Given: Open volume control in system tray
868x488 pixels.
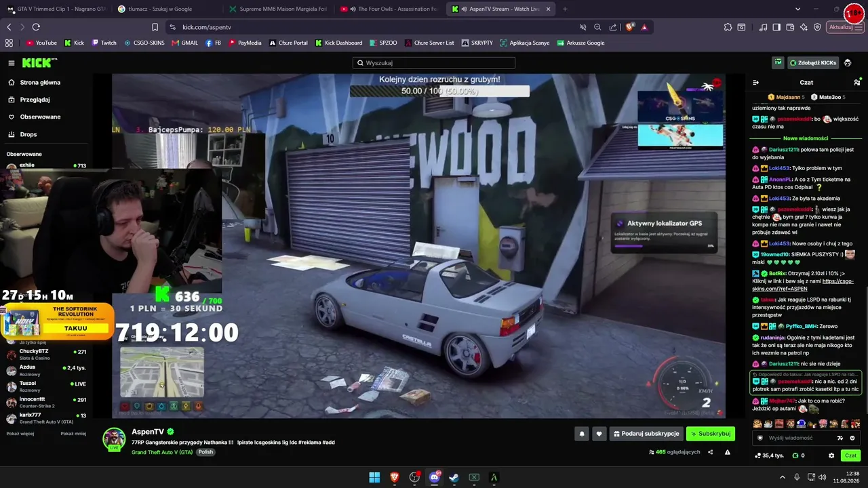Looking at the screenshot, I should pyautogui.click(x=823, y=477).
